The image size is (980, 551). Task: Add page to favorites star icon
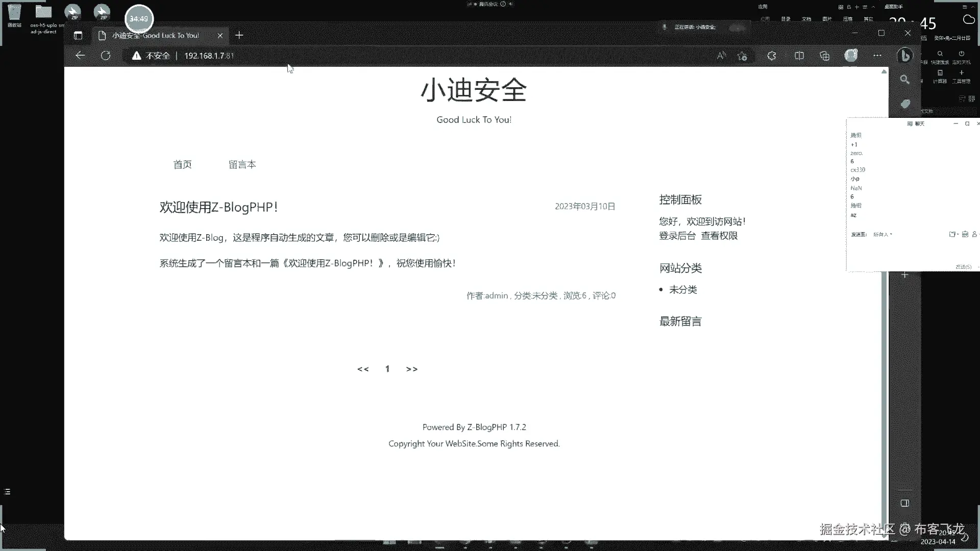[x=743, y=56]
